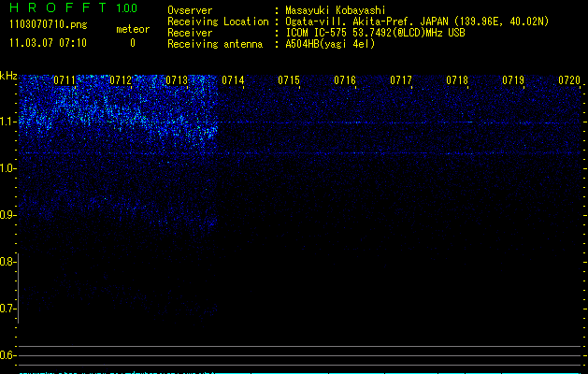Select the filename 1103070710.png

point(49,24)
